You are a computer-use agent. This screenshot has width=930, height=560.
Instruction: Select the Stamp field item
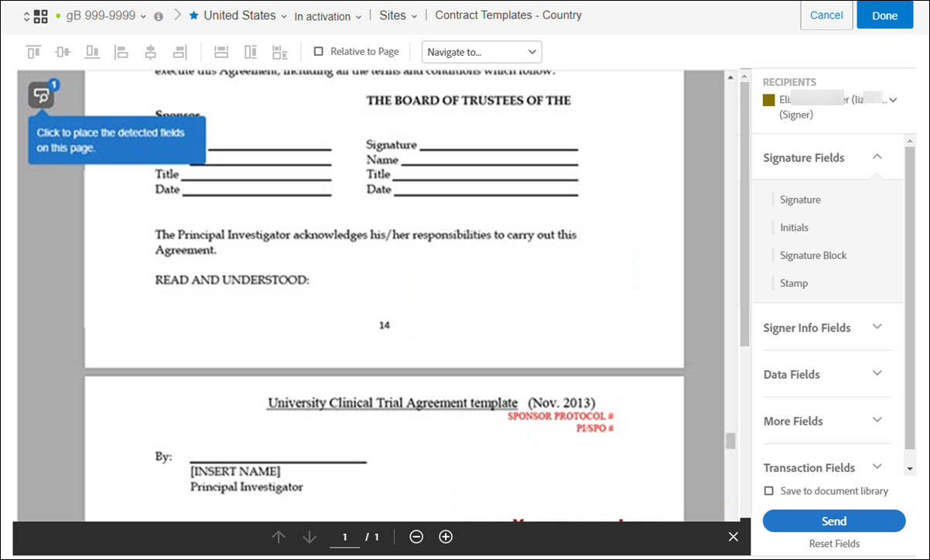point(794,283)
